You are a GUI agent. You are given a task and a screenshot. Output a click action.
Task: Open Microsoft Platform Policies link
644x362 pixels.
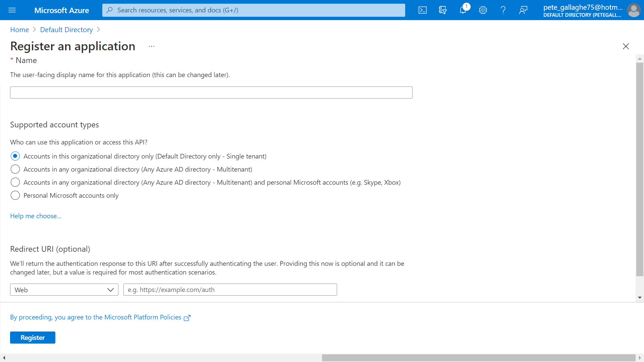tap(96, 317)
